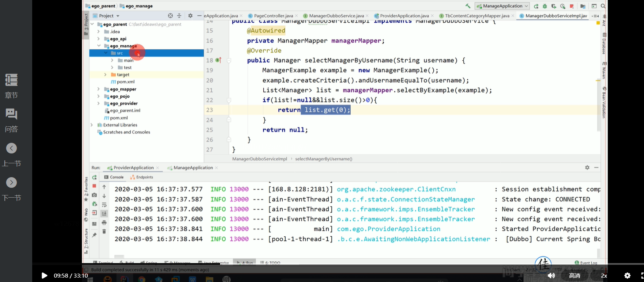Stop ProviderApplication in Run panel
Screen dimensions: 644x282
[x=94, y=186]
